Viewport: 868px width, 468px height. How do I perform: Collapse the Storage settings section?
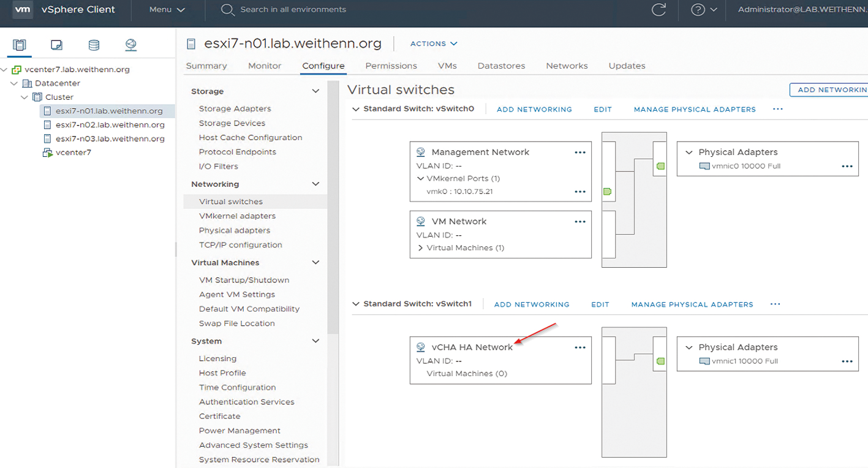(315, 91)
